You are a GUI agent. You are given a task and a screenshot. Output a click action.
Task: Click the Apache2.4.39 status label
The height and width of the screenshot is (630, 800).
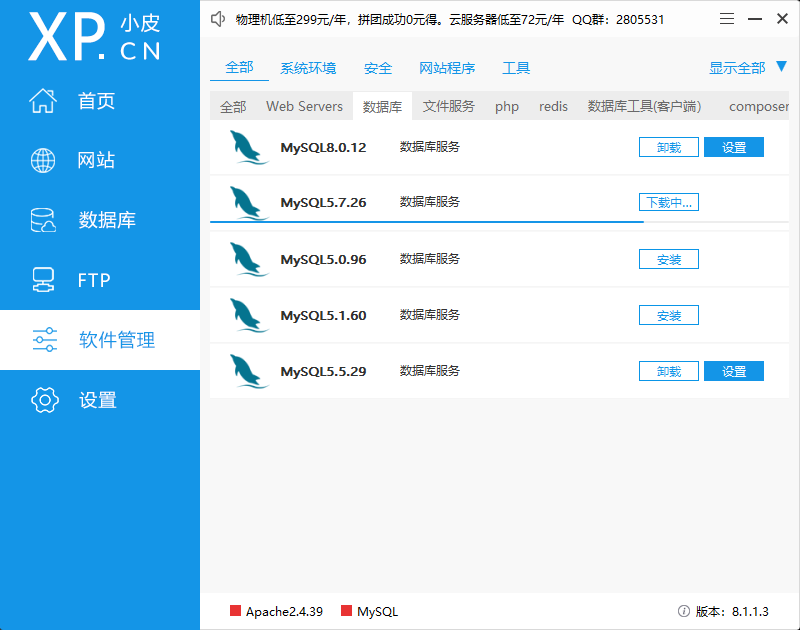(284, 612)
